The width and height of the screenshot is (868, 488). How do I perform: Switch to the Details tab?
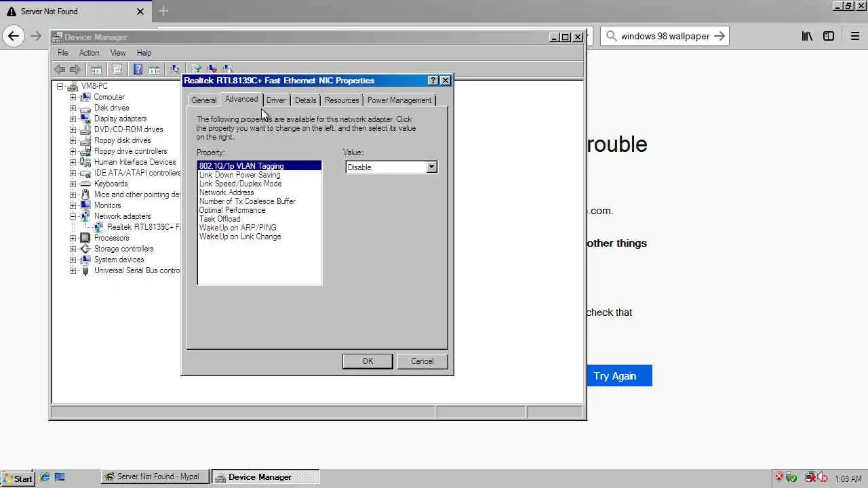tap(305, 100)
